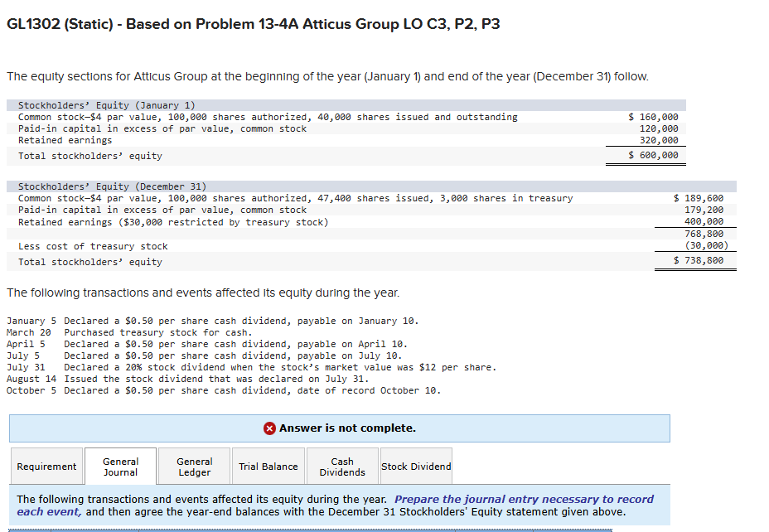Switch to the General Journal tab
Viewport: 769px width, 532px height.
[119, 466]
